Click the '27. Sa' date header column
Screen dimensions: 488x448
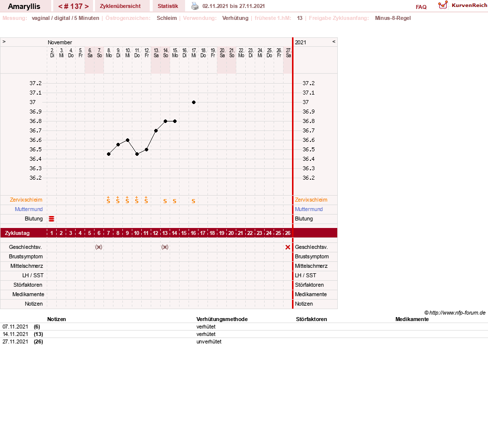[x=288, y=53]
